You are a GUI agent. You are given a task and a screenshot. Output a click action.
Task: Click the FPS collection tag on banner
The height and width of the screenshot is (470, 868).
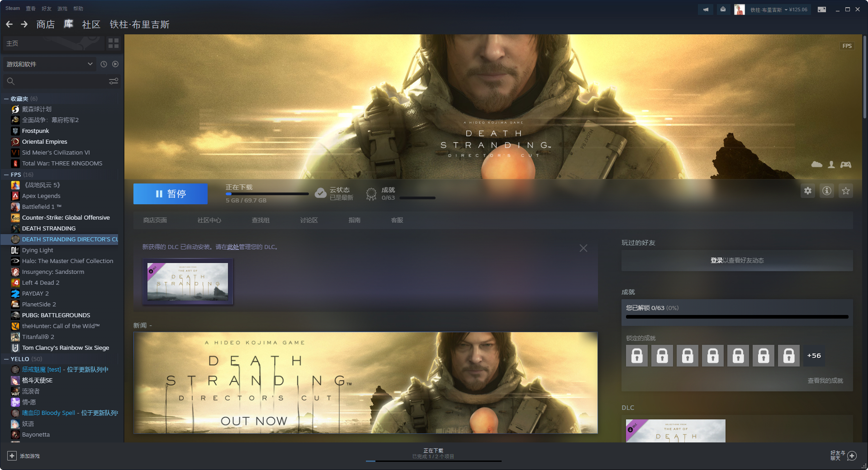point(847,46)
